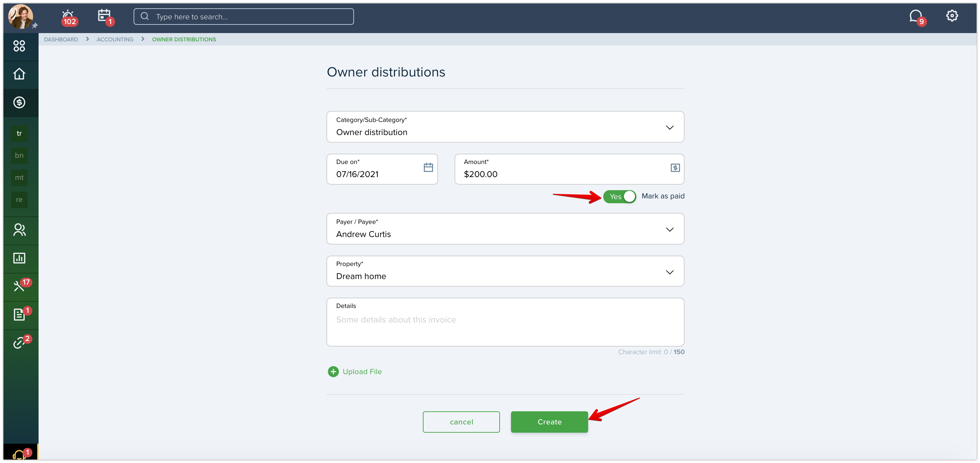
Task: Click the top search input field
Action: (243, 17)
